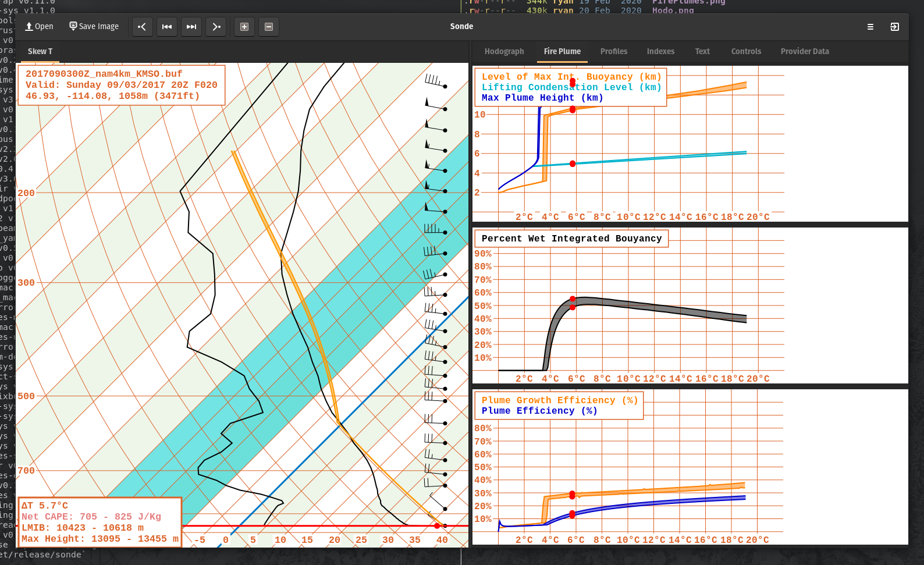Click the red surface point on Skew T
The image size is (924, 565).
click(x=437, y=525)
